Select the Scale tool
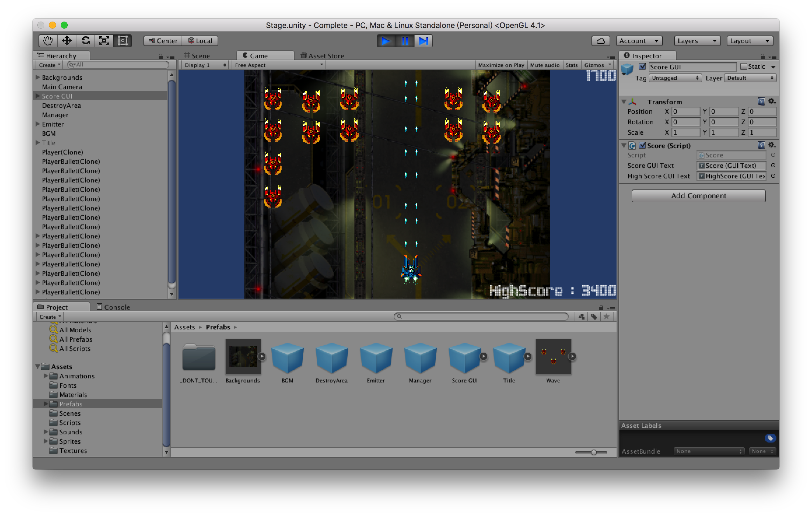 click(104, 41)
